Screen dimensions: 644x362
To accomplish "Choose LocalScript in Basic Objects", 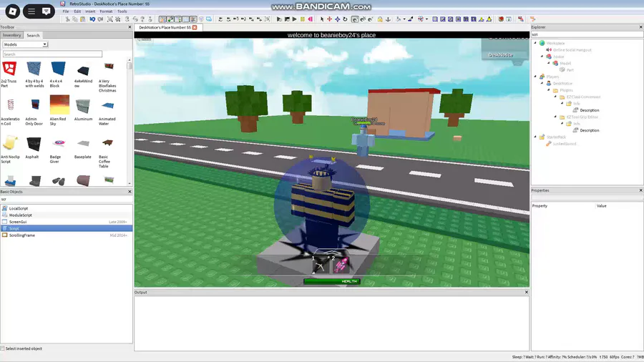I will click(x=19, y=208).
